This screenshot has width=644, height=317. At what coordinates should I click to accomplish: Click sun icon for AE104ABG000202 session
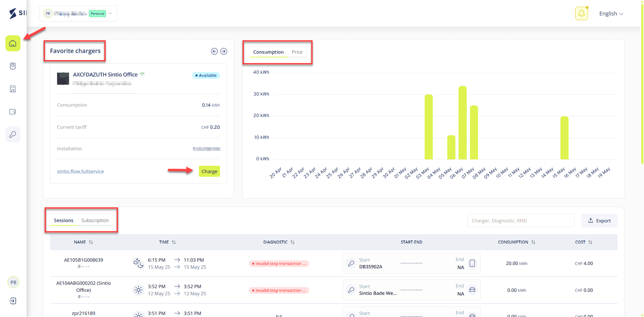pyautogui.click(x=139, y=290)
